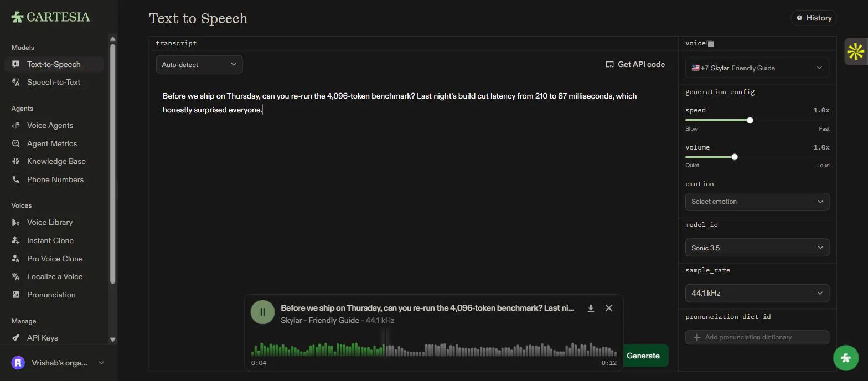The height and width of the screenshot is (381, 868).
Task: Open Knowledge Base page
Action: (x=56, y=161)
